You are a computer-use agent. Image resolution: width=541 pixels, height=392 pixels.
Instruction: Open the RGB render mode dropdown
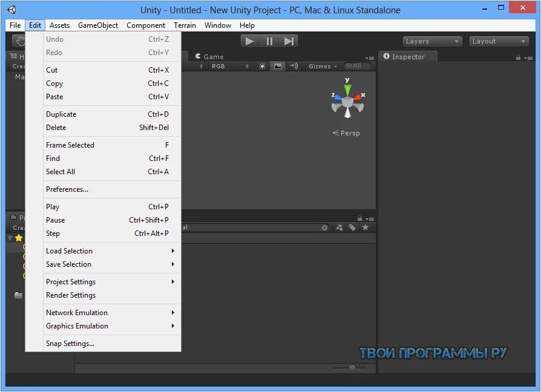[229, 66]
